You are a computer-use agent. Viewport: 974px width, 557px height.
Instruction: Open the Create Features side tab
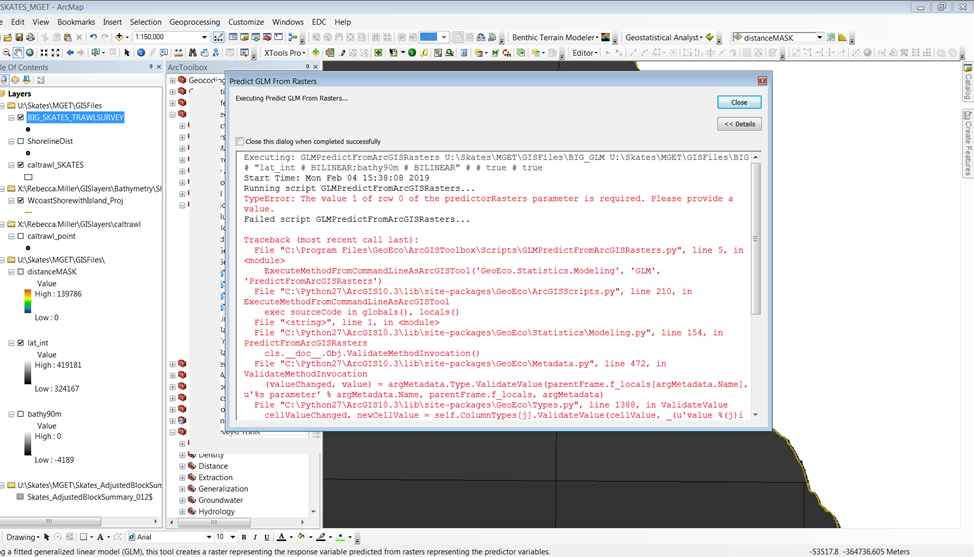(x=968, y=143)
